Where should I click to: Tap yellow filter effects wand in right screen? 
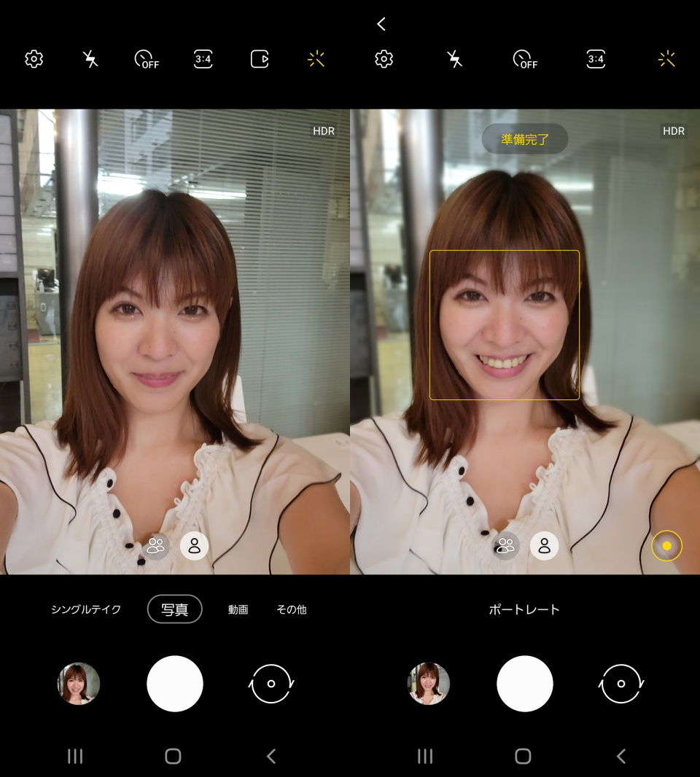[666, 59]
